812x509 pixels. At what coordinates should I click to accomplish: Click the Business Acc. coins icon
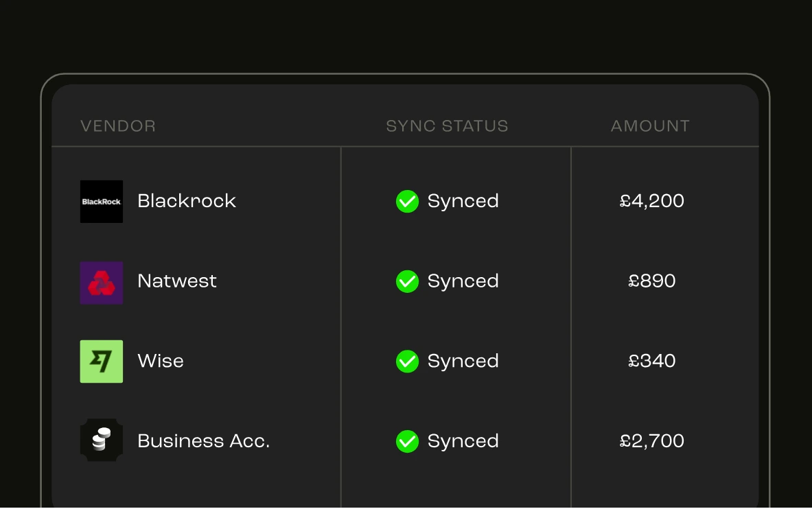click(102, 440)
